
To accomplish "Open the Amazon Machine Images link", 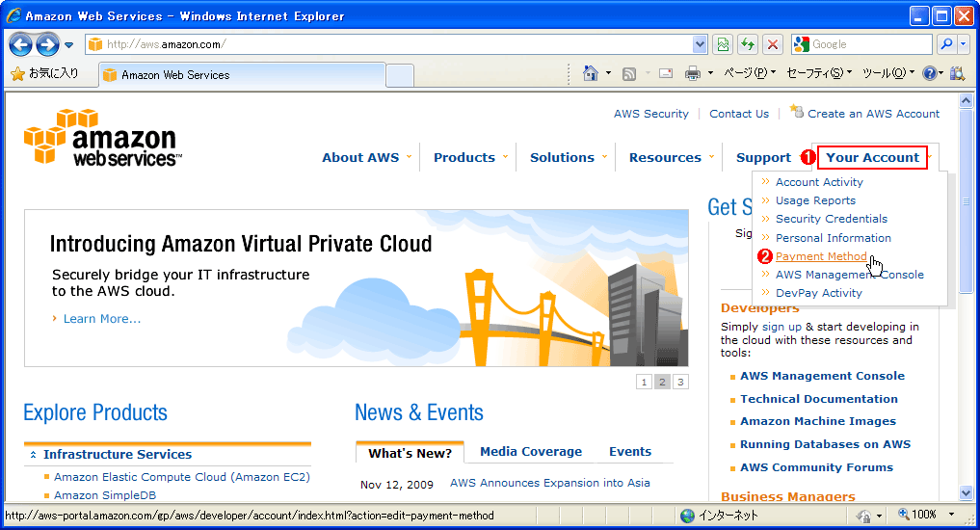I will coord(818,421).
